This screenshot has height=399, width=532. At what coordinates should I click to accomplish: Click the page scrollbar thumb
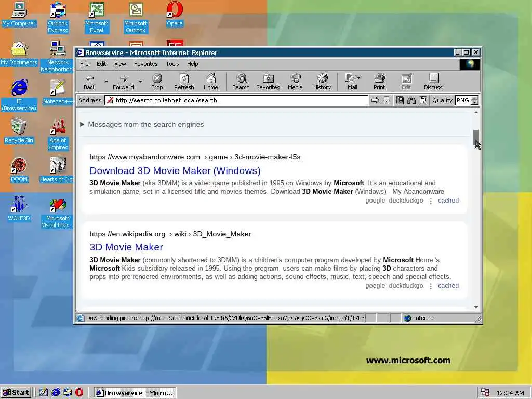tap(476, 138)
